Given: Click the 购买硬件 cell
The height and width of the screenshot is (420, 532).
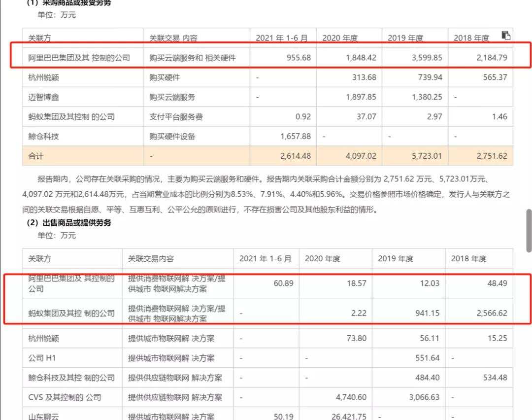Looking at the screenshot, I should pos(165,77).
